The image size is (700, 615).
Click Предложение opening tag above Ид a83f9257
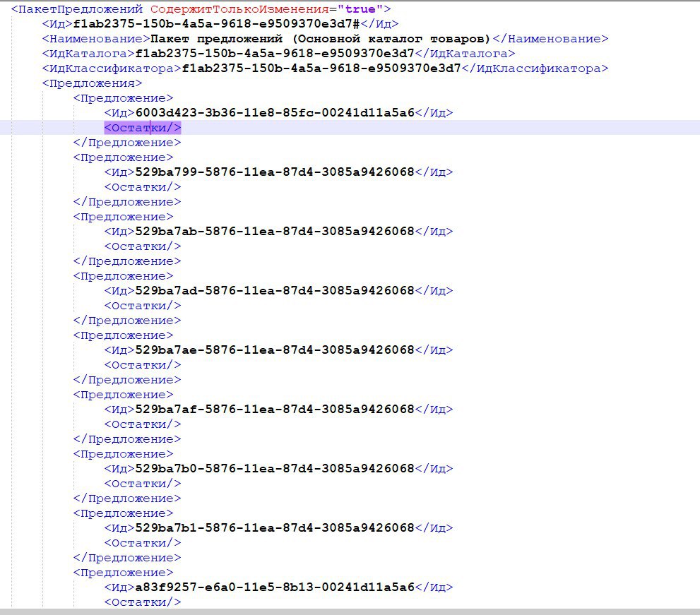(x=123, y=573)
